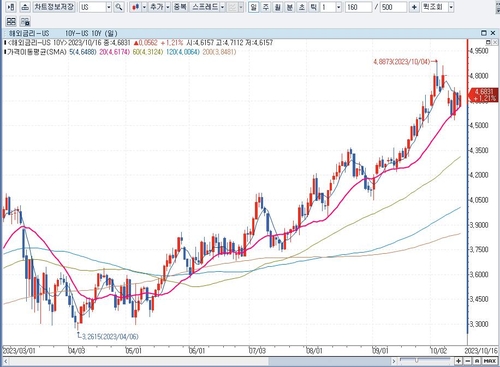The image size is (500, 367).
Task: Click the 스프레드 button
Action: pos(205,7)
